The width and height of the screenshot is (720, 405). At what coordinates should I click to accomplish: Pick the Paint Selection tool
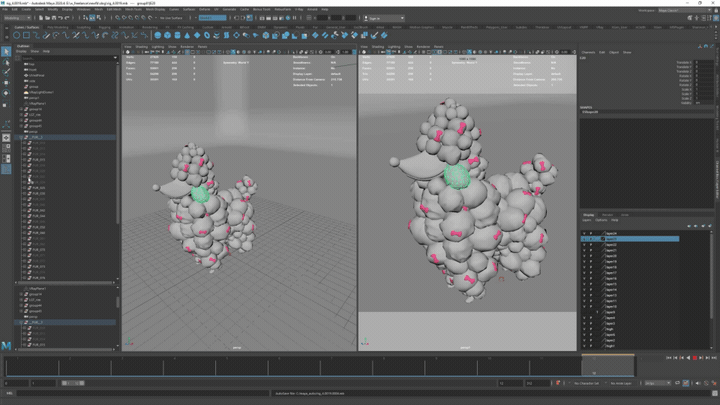(6, 73)
